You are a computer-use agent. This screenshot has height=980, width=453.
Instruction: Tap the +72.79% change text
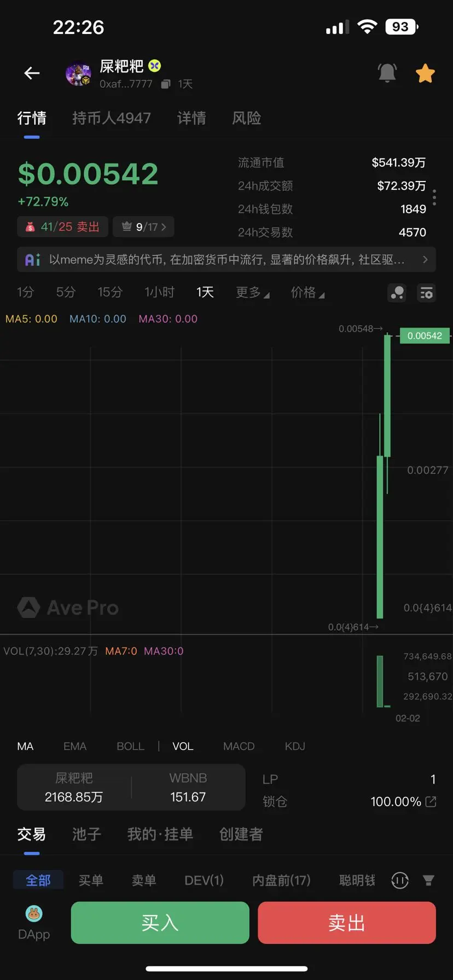click(x=43, y=202)
